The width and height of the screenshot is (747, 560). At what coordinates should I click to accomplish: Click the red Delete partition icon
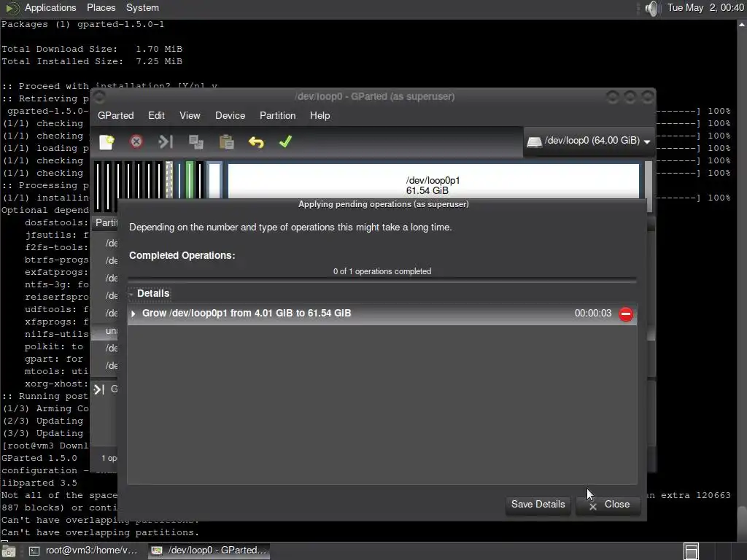(136, 141)
